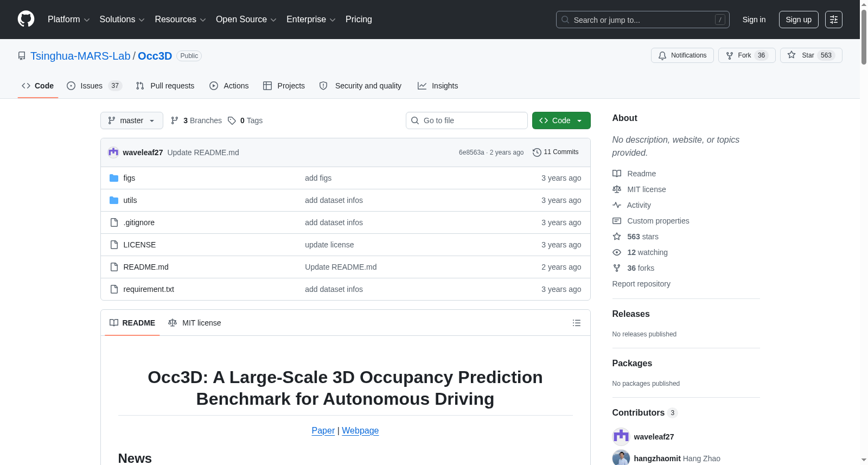Fork the Occ3D repository

(747, 55)
